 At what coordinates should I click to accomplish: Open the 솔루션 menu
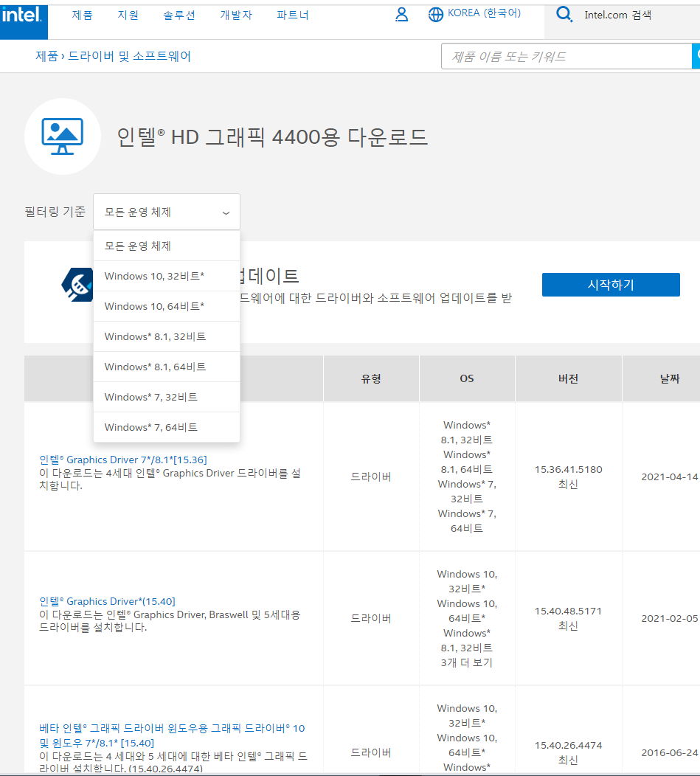point(179,15)
